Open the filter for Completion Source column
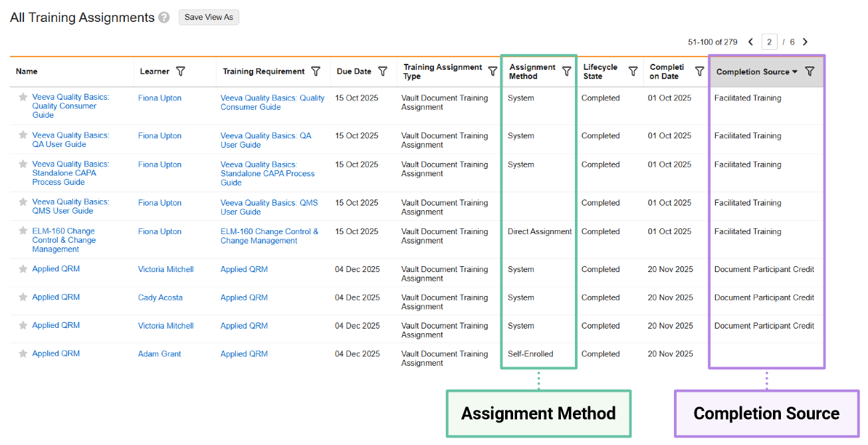 (x=810, y=71)
